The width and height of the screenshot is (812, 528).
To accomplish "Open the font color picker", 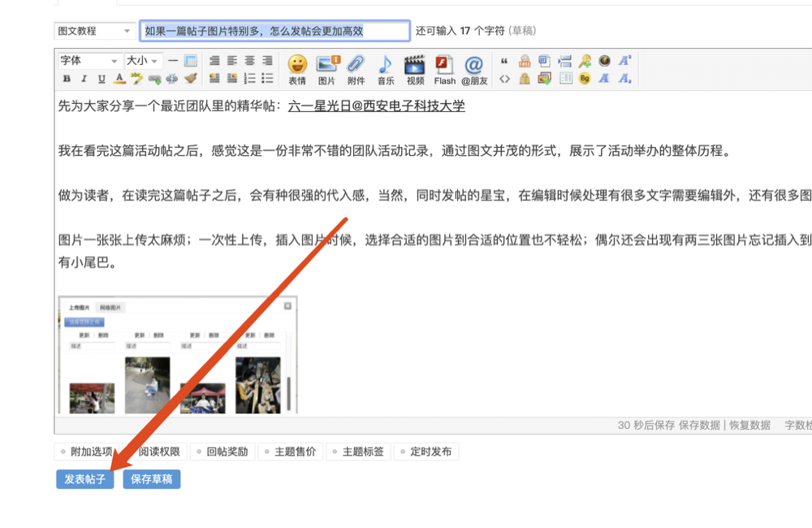I will (x=119, y=79).
